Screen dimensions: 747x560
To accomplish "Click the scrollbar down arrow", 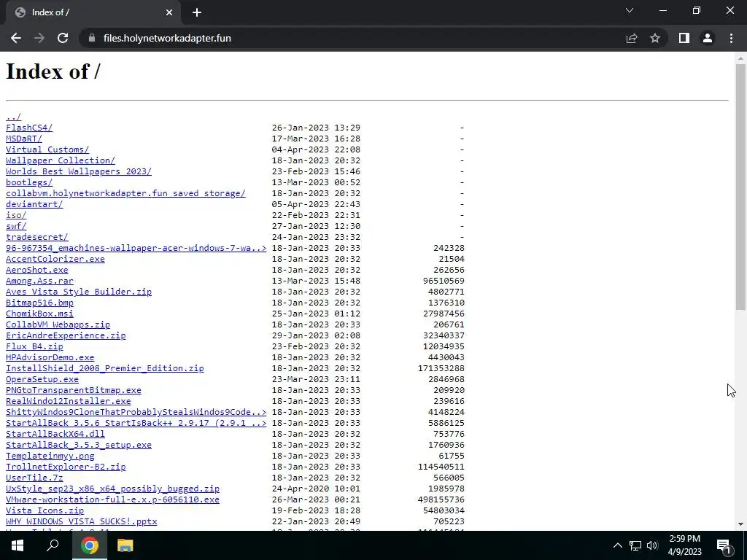I will (740, 524).
